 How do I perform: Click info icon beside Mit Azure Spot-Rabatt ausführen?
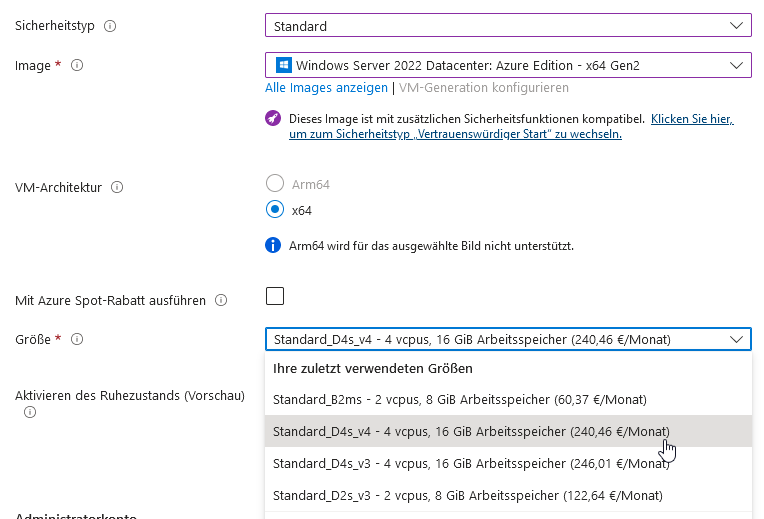click(221, 300)
